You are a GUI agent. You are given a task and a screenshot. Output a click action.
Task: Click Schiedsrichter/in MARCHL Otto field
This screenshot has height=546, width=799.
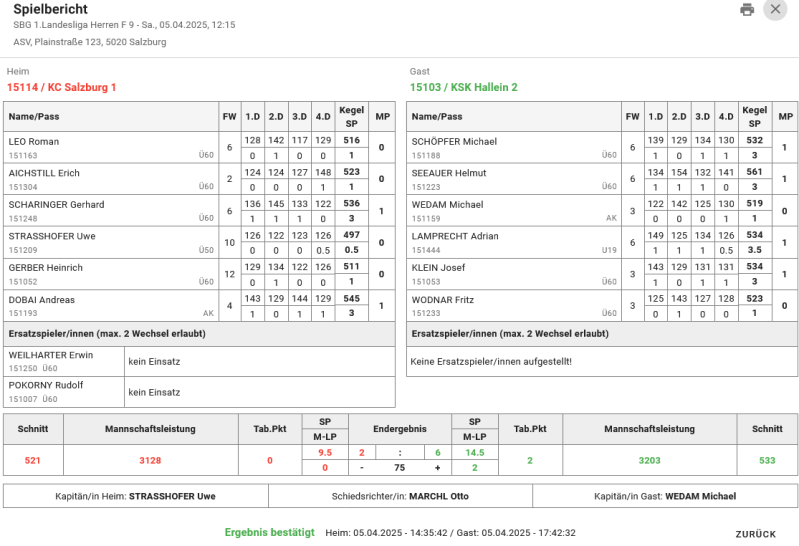(400, 496)
